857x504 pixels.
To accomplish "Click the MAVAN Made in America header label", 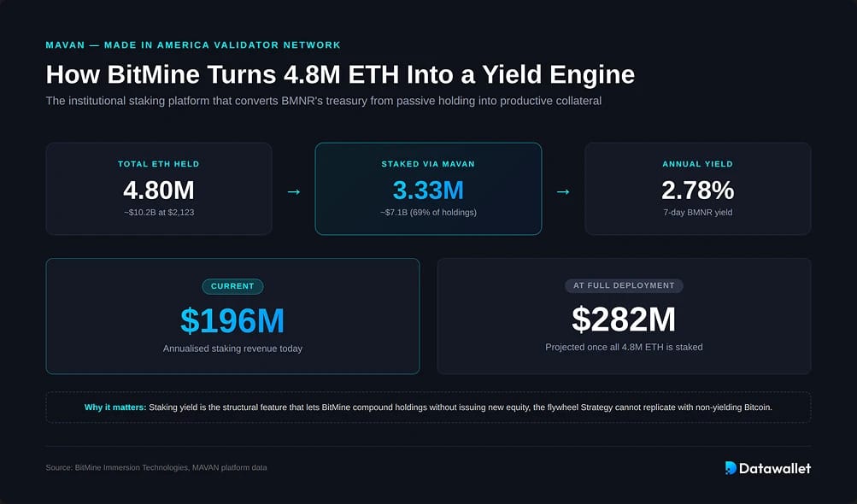I will pos(193,44).
